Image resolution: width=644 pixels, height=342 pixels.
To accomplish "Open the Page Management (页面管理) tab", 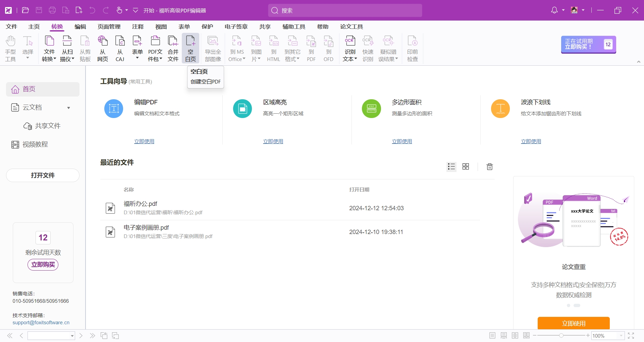I will [x=109, y=26].
